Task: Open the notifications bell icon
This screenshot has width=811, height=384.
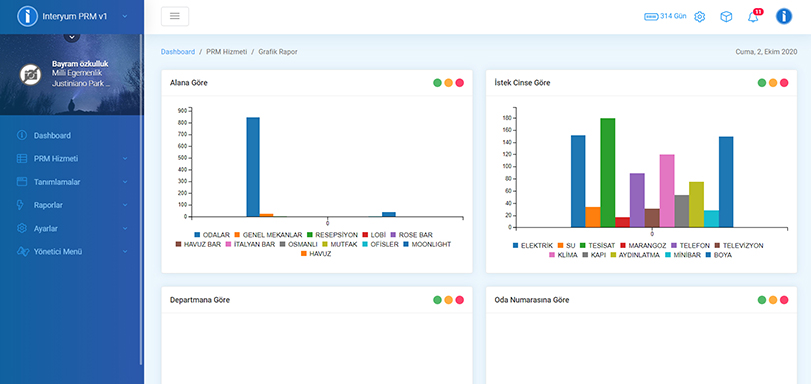Action: click(753, 17)
